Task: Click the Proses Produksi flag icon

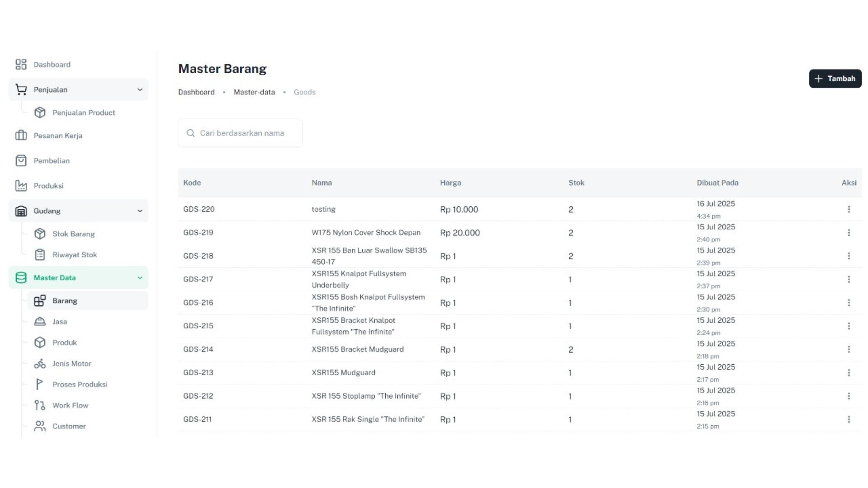Action: tap(40, 384)
